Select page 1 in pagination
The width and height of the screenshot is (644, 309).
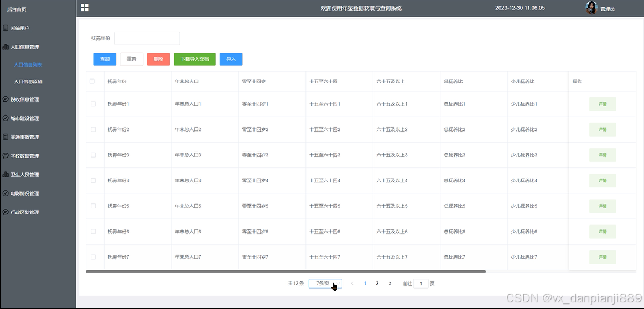(365, 283)
